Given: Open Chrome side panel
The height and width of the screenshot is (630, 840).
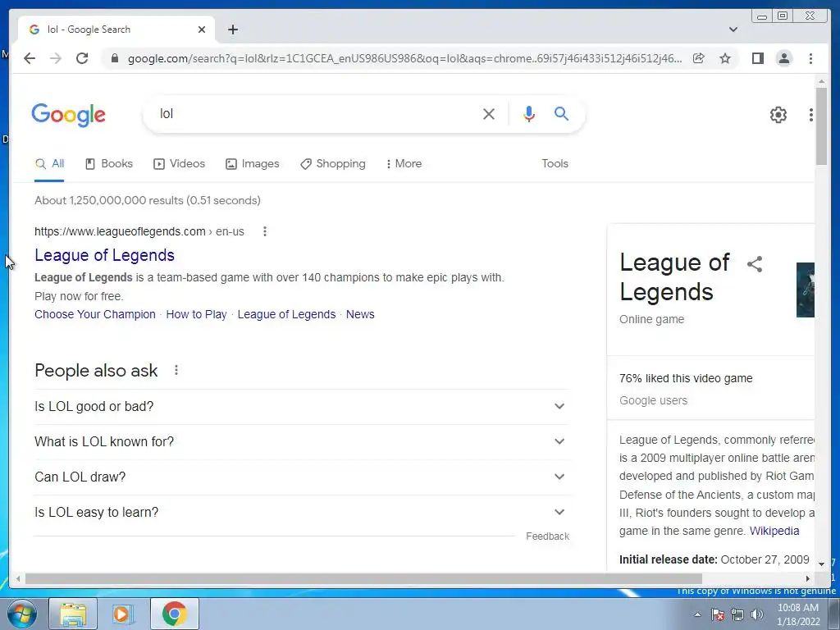Looking at the screenshot, I should pyautogui.click(x=757, y=58).
